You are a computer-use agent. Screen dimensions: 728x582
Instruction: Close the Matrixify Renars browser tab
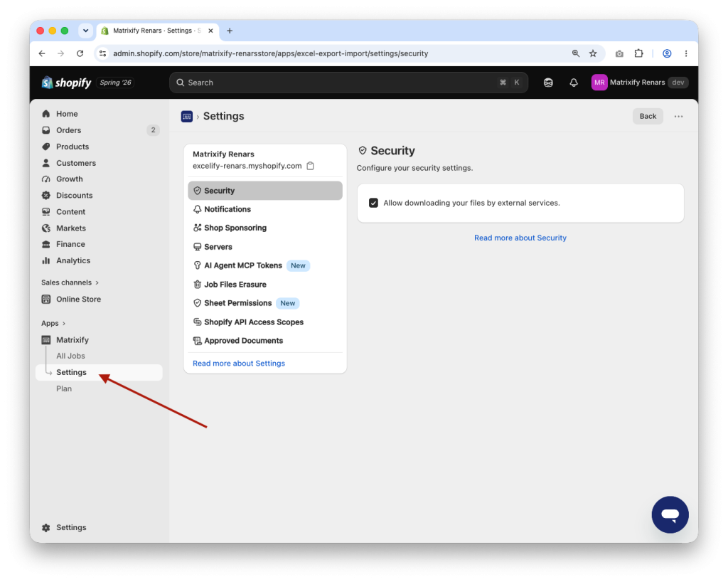[x=210, y=31]
